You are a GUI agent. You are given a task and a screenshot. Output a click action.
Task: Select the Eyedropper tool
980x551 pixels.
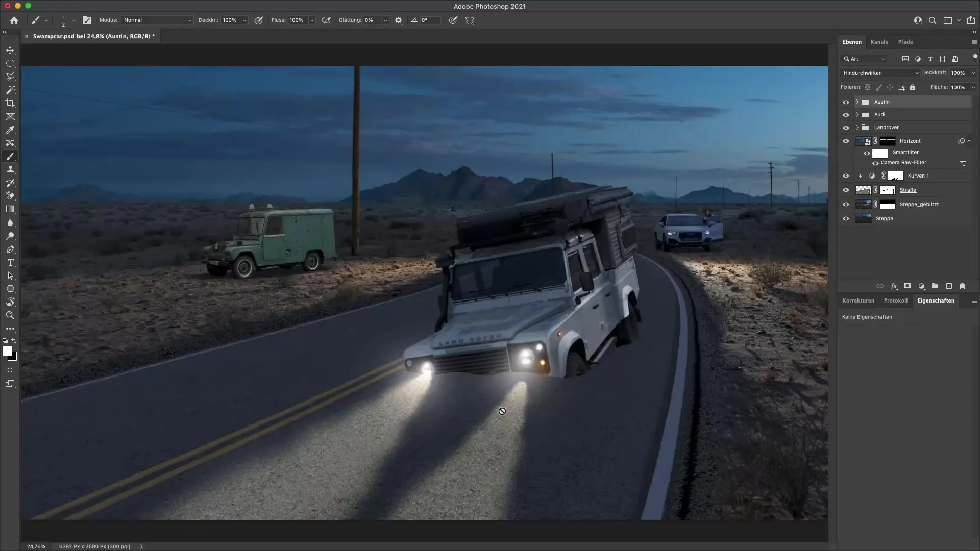(10, 130)
